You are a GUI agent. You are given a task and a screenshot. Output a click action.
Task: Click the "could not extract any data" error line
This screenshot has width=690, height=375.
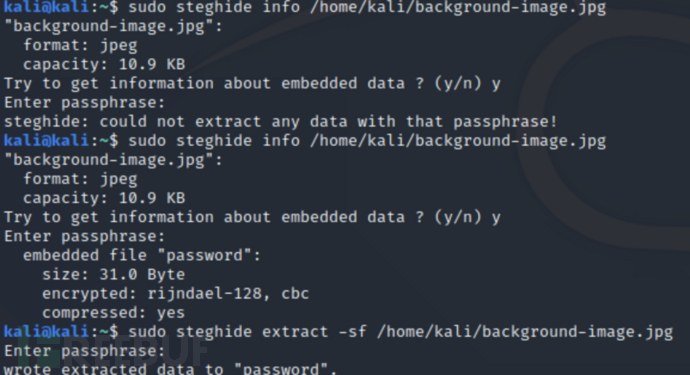pos(281,121)
